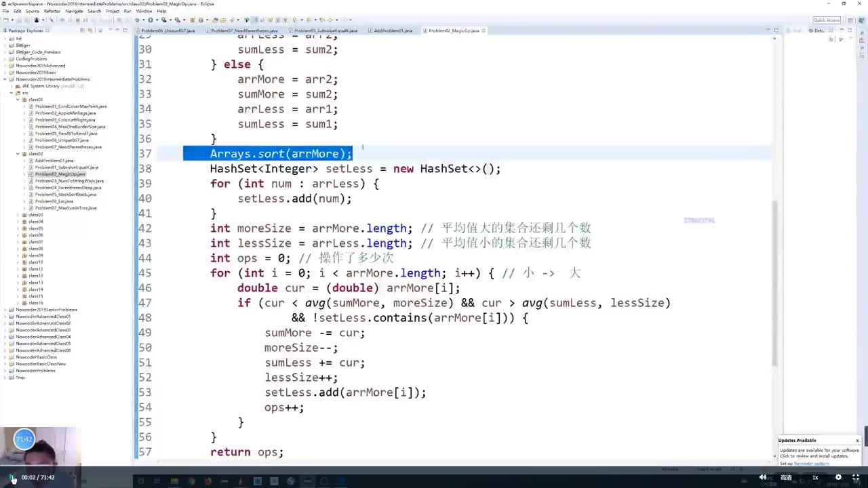The width and height of the screenshot is (868, 488).
Task: Open video player settings gear
Action: [838, 477]
